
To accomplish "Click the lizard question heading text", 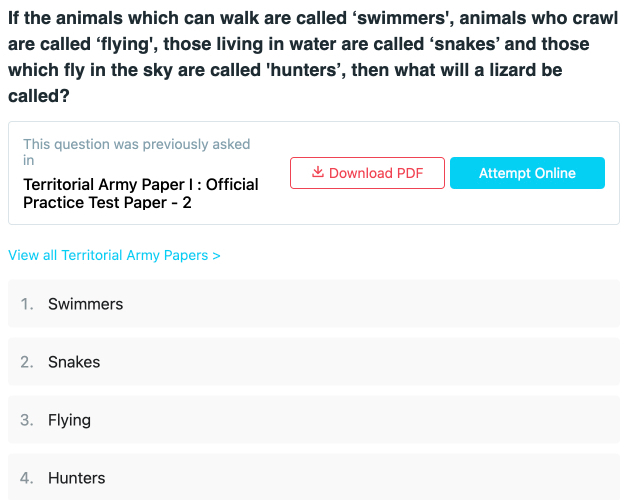I will tap(313, 57).
